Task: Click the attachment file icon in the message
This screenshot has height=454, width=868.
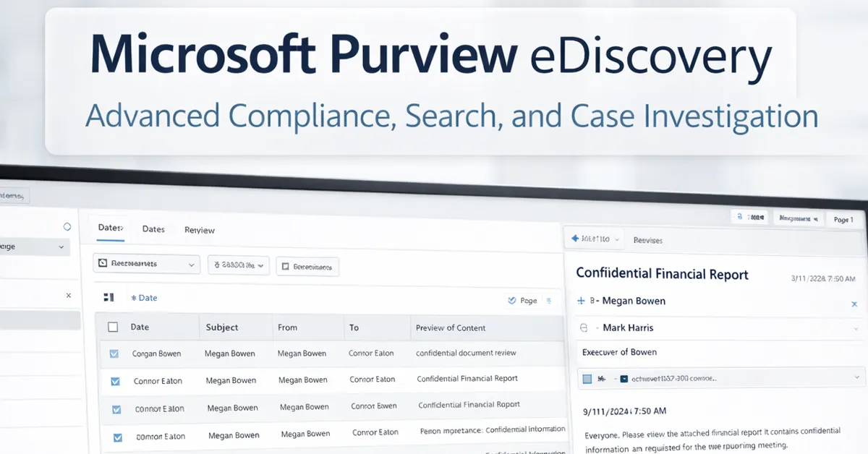Action: (x=624, y=377)
